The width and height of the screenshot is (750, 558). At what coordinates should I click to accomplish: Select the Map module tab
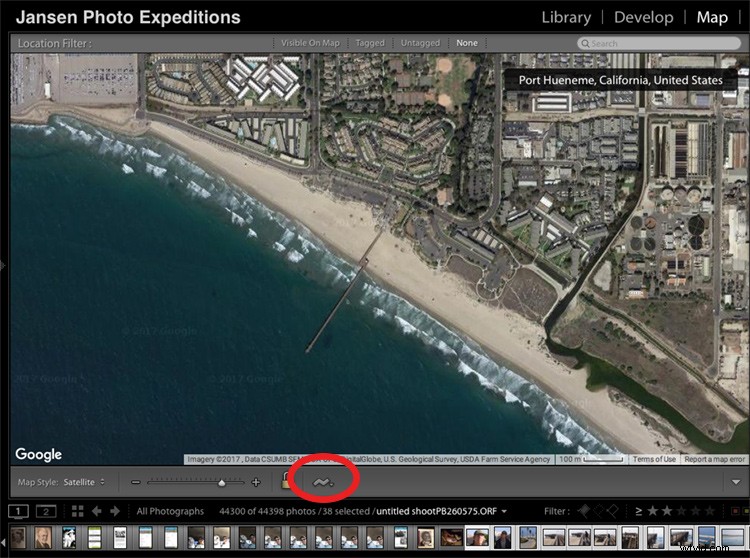[x=712, y=18]
